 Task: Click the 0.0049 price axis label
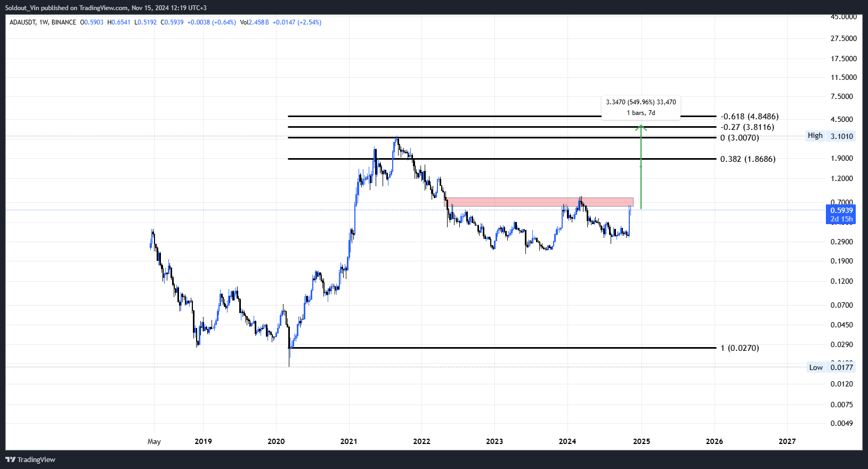[842, 423]
